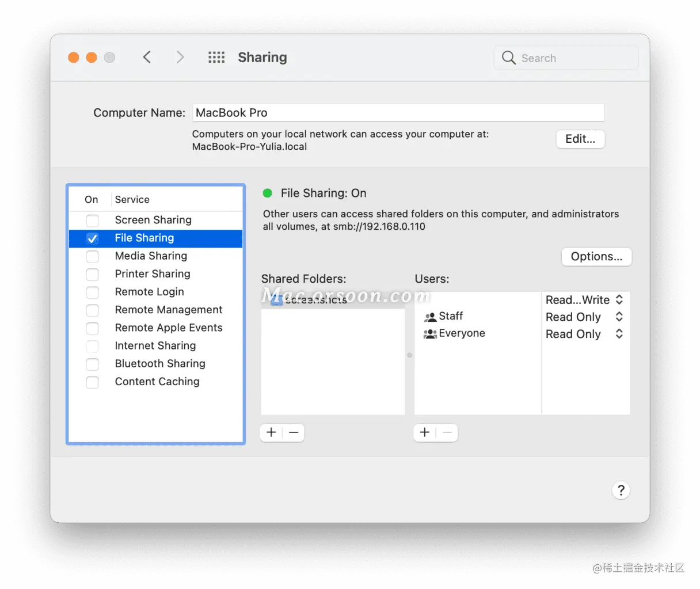This screenshot has height=589, width=700.
Task: Enable Printer Sharing checkbox
Action: coord(92,274)
